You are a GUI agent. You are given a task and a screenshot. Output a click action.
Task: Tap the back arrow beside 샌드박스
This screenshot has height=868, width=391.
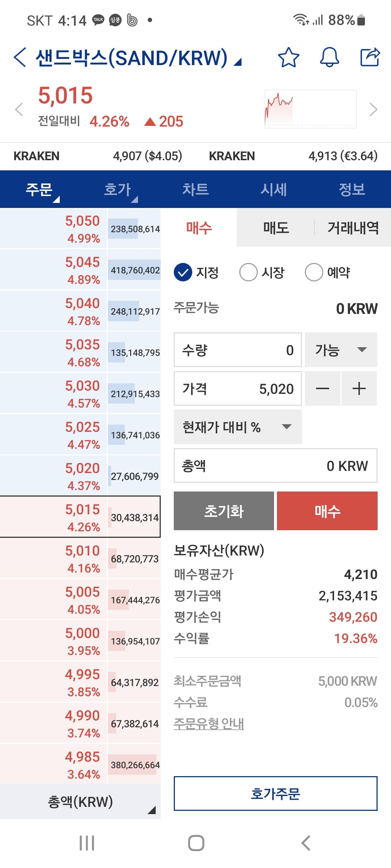[20, 57]
